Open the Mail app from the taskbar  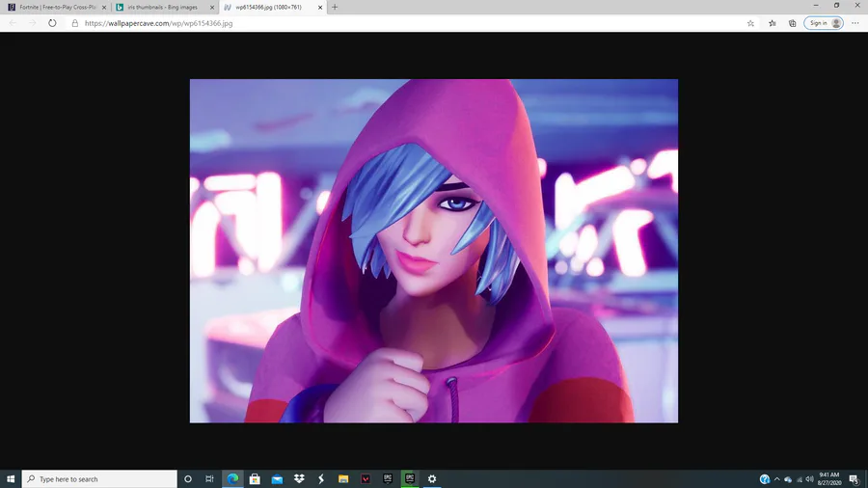click(x=277, y=478)
